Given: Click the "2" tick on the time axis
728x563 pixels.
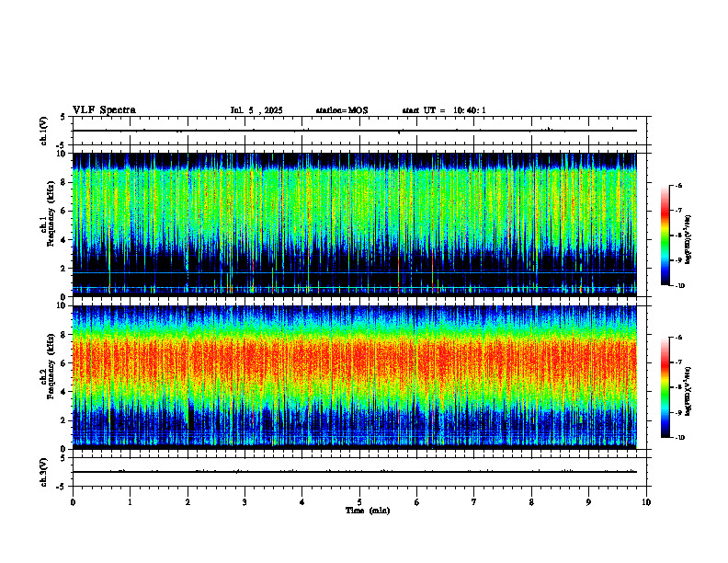Looking at the screenshot, I should tap(188, 502).
